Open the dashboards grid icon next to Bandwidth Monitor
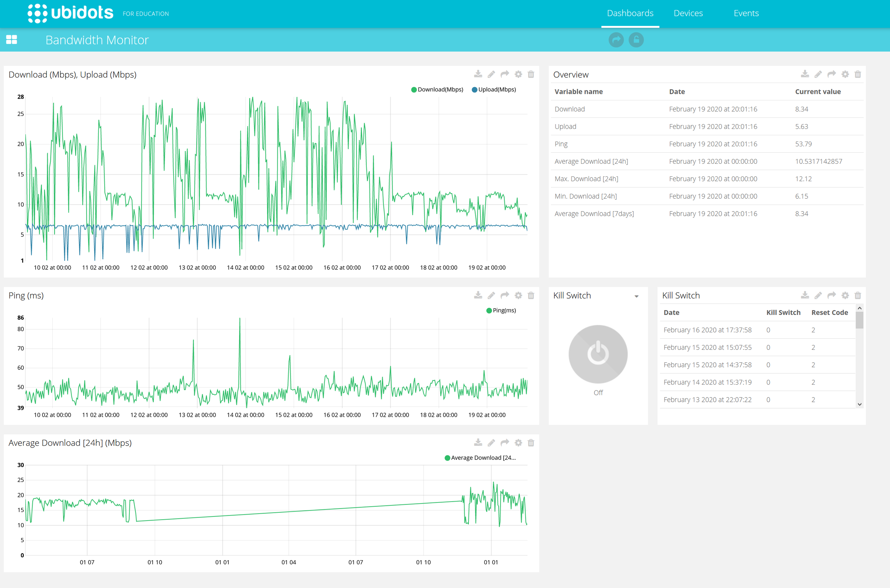Image resolution: width=890 pixels, height=588 pixels. click(11, 39)
